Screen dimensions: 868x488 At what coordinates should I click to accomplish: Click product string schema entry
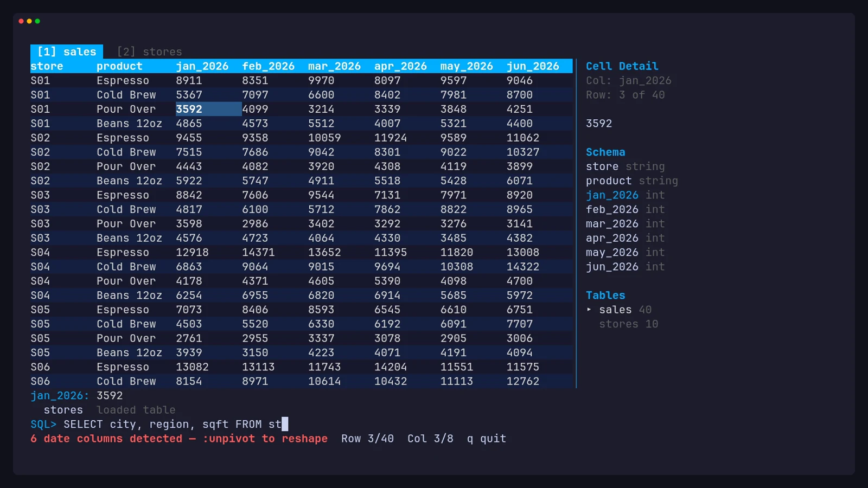click(632, 181)
